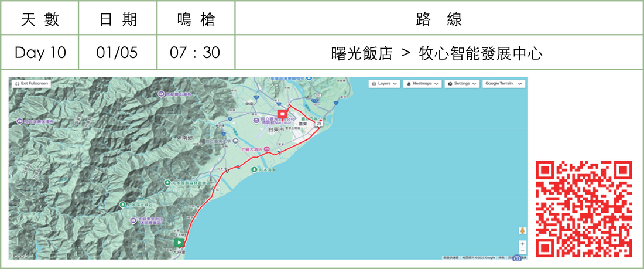Click the 知本國家森林遊樂區 pin
644x269 pixels.
tap(167, 182)
